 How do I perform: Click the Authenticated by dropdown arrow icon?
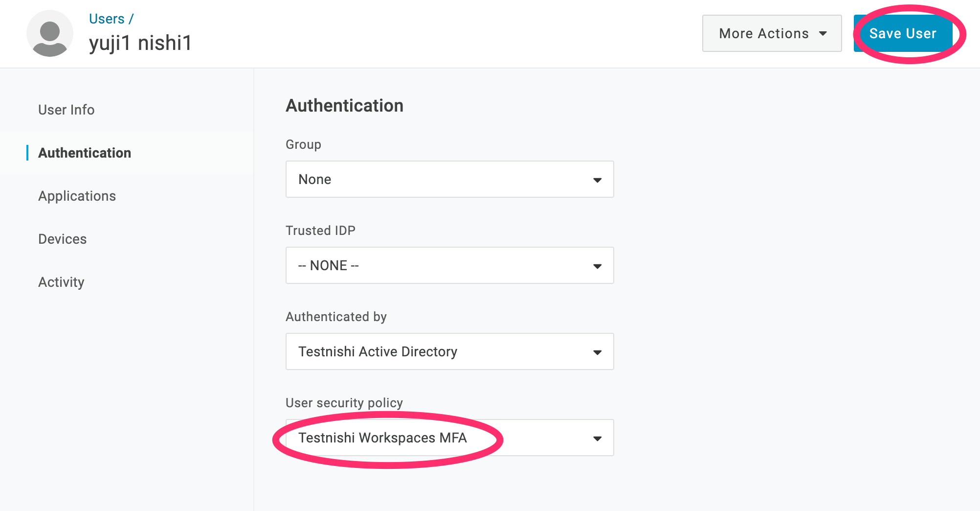pos(597,351)
